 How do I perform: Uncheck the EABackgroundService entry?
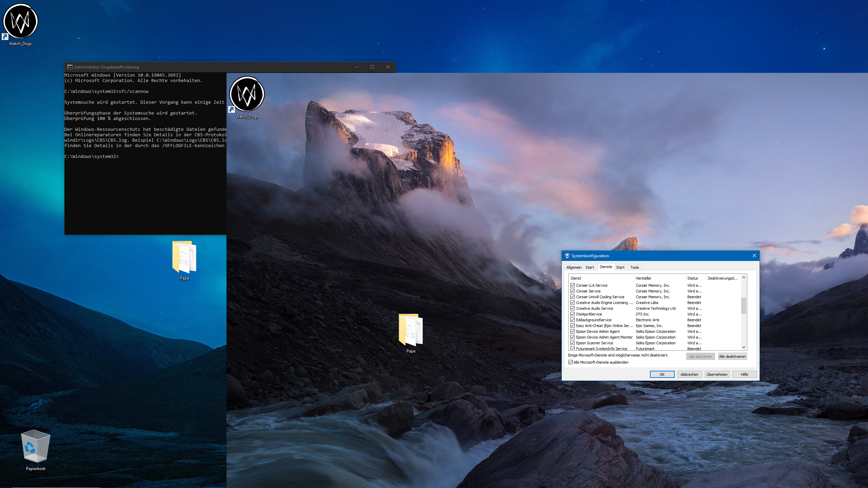[x=572, y=320]
